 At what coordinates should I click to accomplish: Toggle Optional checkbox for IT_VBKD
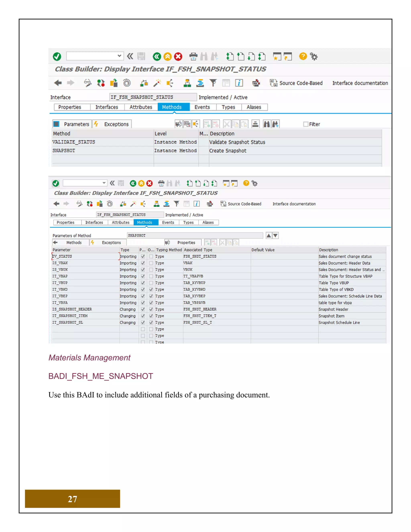[x=151, y=289]
